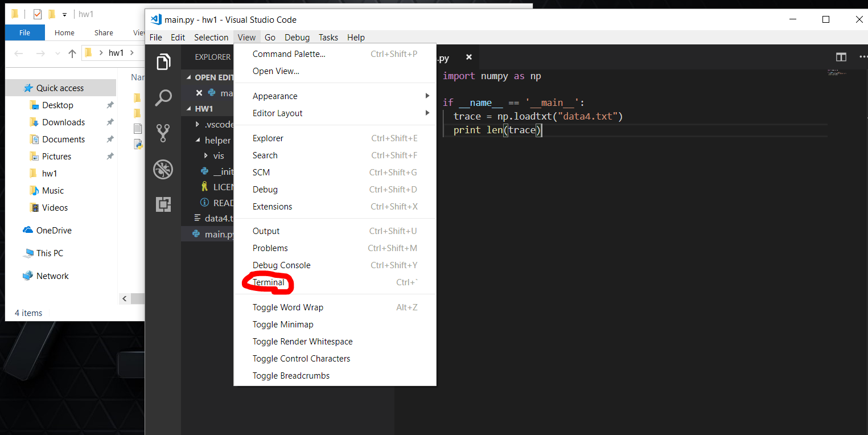Open the Extensions icon in activity bar
This screenshot has width=868, height=435.
pyautogui.click(x=163, y=204)
